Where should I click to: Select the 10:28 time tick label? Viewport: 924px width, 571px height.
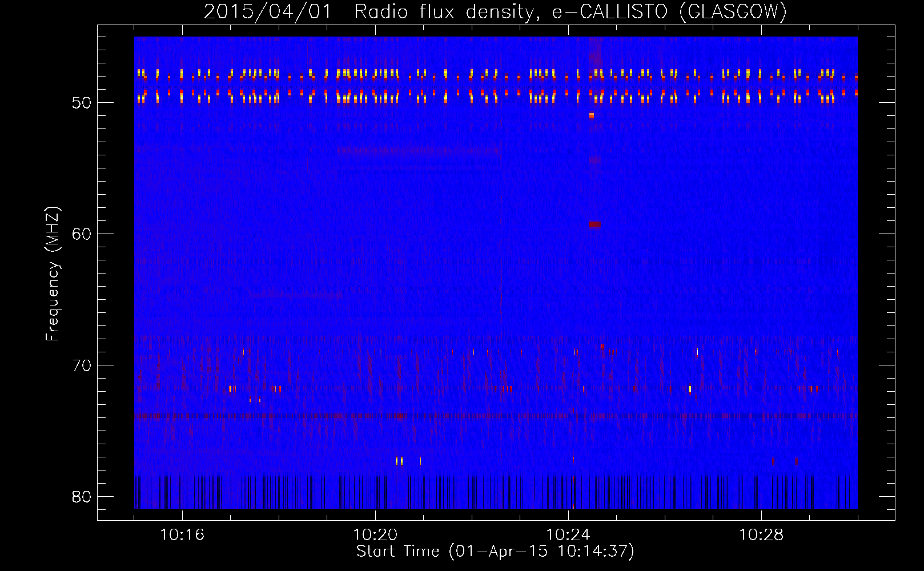coord(761,534)
